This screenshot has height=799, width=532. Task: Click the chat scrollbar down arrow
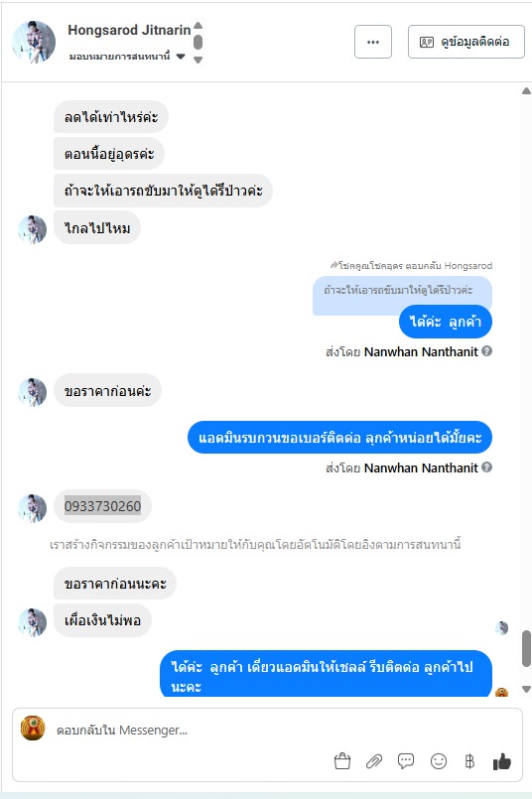point(526,689)
